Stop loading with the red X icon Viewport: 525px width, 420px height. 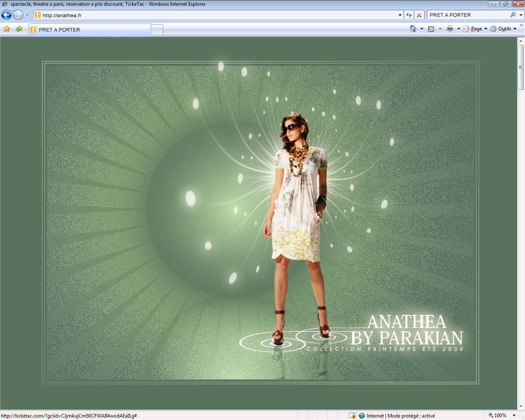(419, 15)
